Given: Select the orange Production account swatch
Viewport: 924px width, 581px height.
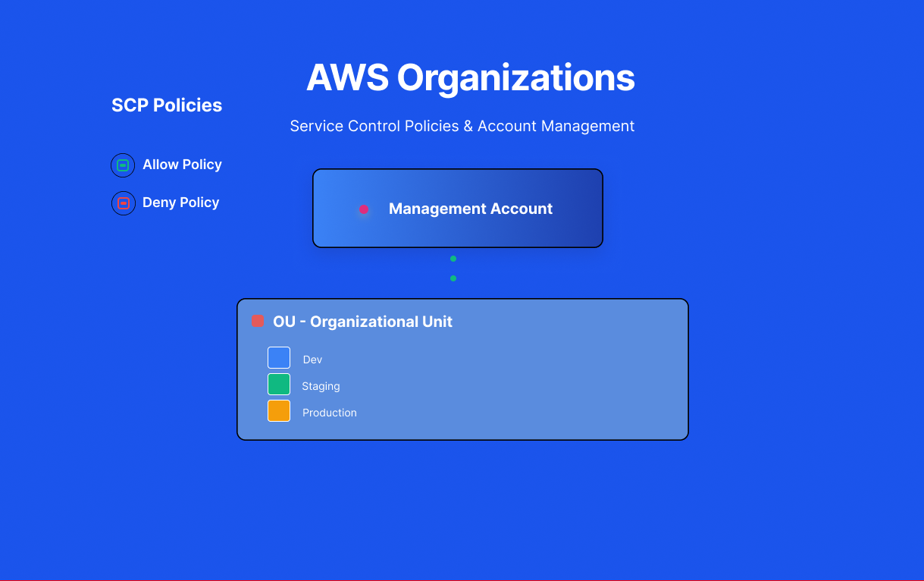Looking at the screenshot, I should point(279,411).
